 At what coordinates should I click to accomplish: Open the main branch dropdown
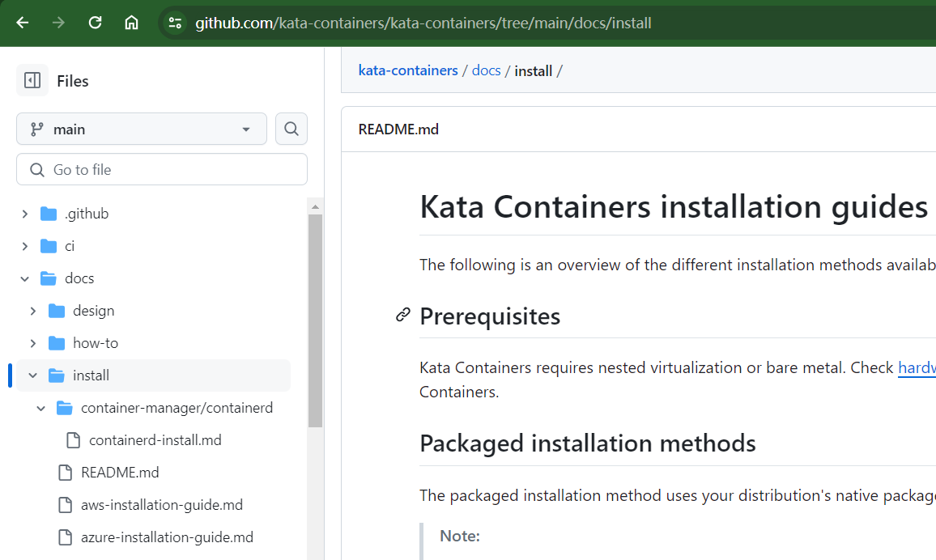142,129
